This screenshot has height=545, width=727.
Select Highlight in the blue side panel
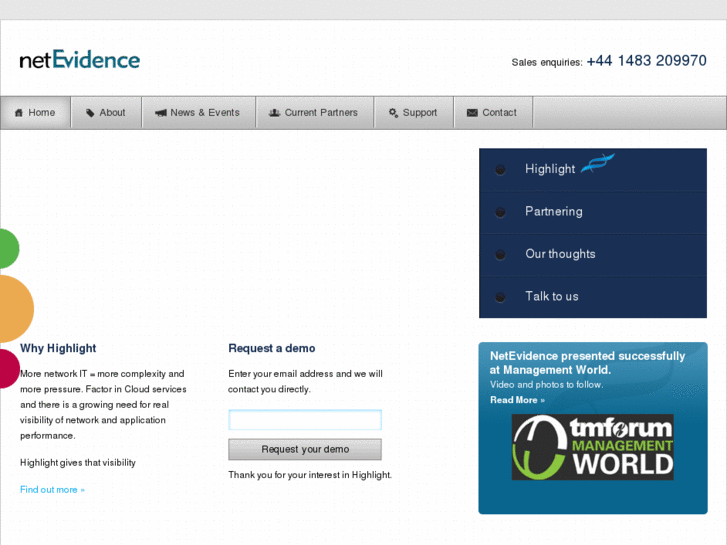[593, 170]
